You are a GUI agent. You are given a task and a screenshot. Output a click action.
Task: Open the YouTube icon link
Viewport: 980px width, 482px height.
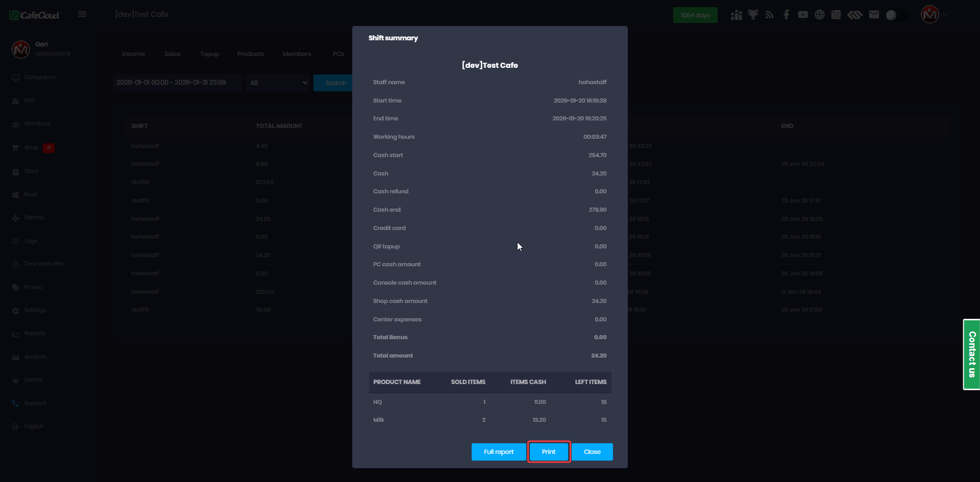point(803,15)
